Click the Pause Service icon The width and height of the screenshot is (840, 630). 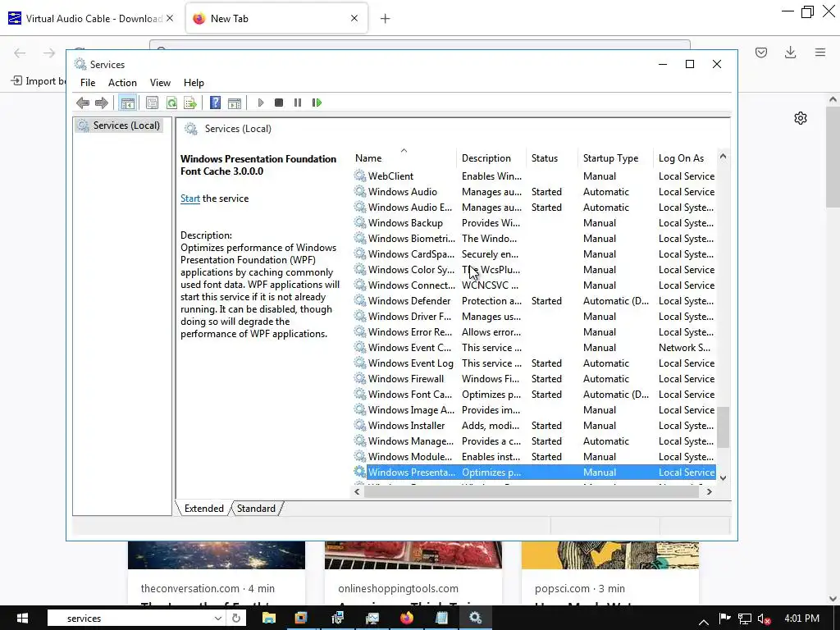(297, 103)
